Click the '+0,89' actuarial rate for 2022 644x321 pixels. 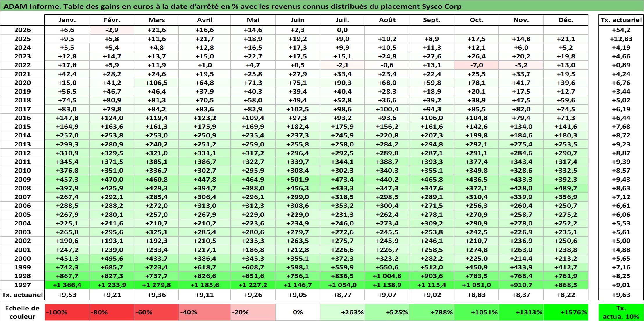pos(621,65)
